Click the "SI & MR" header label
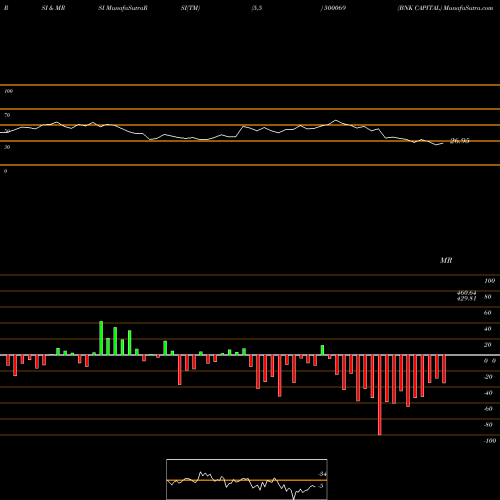Image resolution: width=500 pixels, height=500 pixels. coord(53,8)
